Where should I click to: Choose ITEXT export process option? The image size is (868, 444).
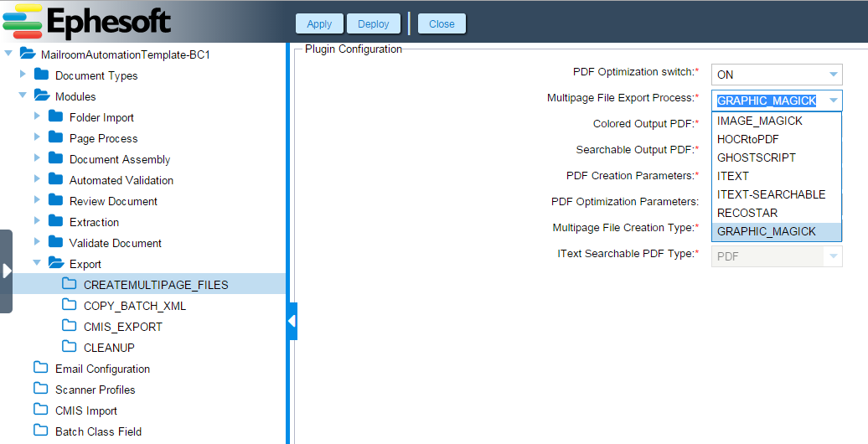pyautogui.click(x=777, y=176)
